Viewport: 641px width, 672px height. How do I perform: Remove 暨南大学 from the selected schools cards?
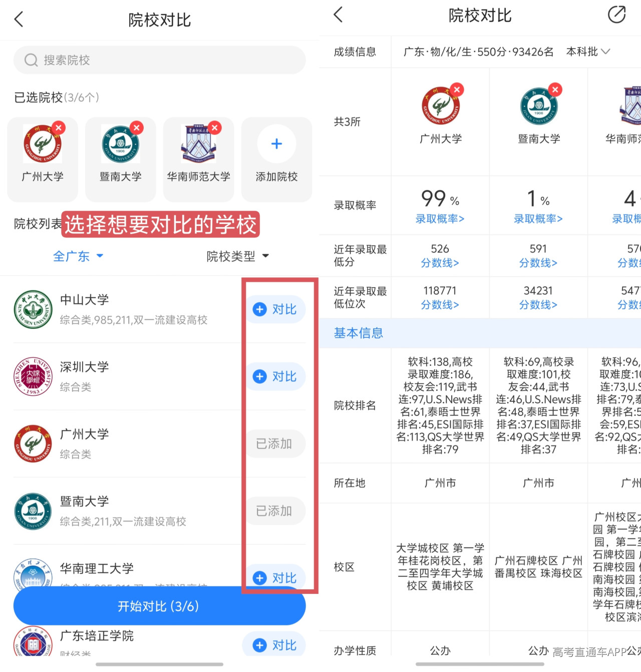[137, 128]
